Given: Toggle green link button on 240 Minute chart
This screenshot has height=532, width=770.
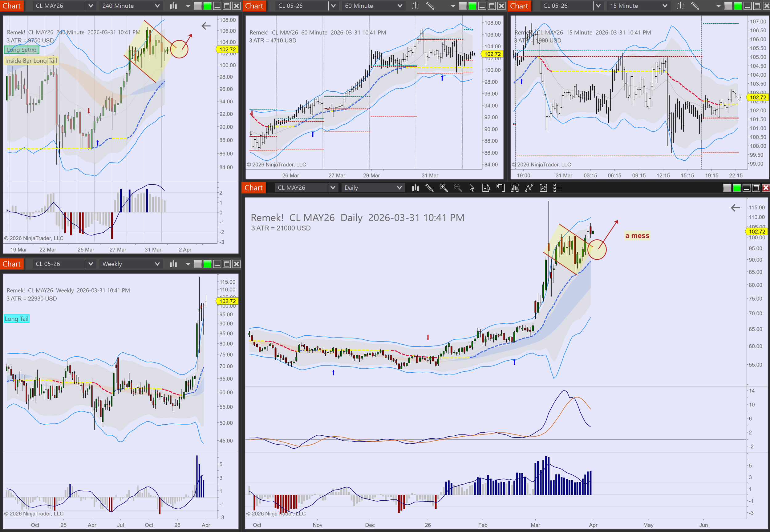Looking at the screenshot, I should click(x=208, y=6).
